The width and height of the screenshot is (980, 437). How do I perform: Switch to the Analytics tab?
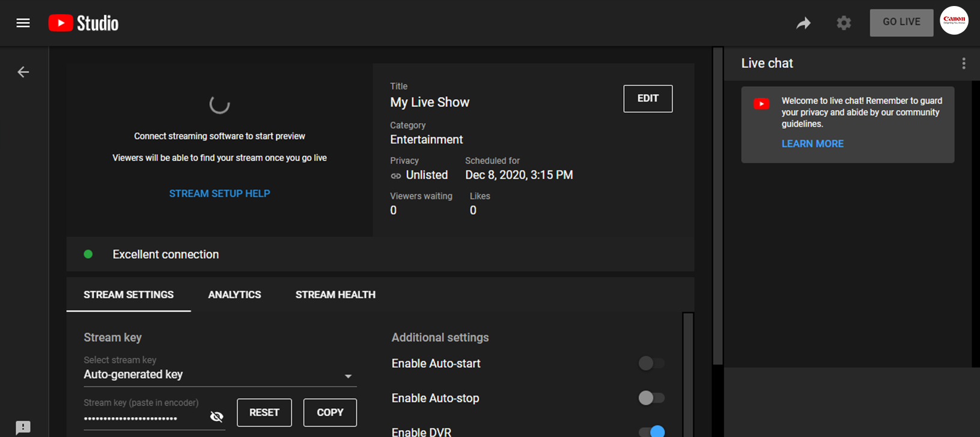[x=234, y=295]
